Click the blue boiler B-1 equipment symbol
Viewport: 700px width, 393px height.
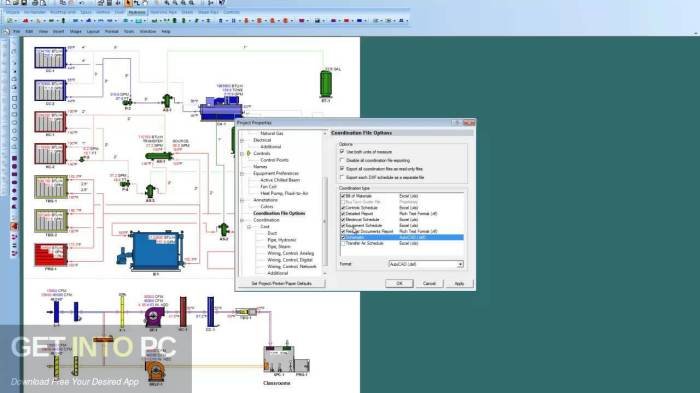point(152,251)
